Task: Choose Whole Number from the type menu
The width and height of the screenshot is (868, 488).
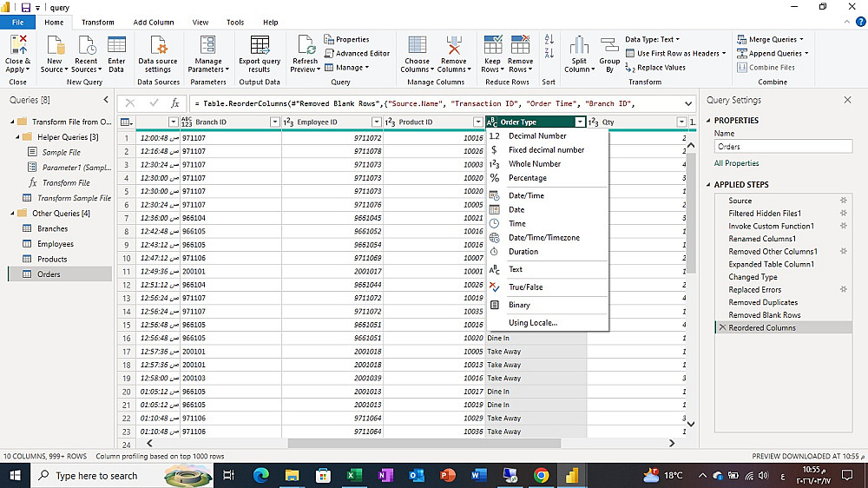Action: (534, 163)
